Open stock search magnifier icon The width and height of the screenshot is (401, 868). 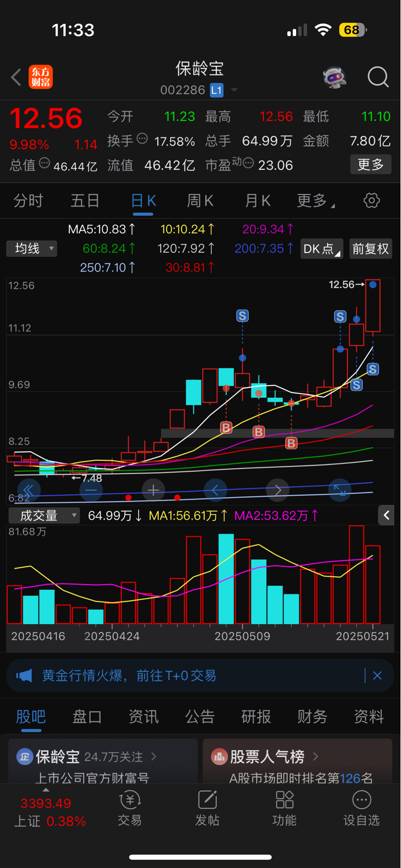click(x=378, y=77)
